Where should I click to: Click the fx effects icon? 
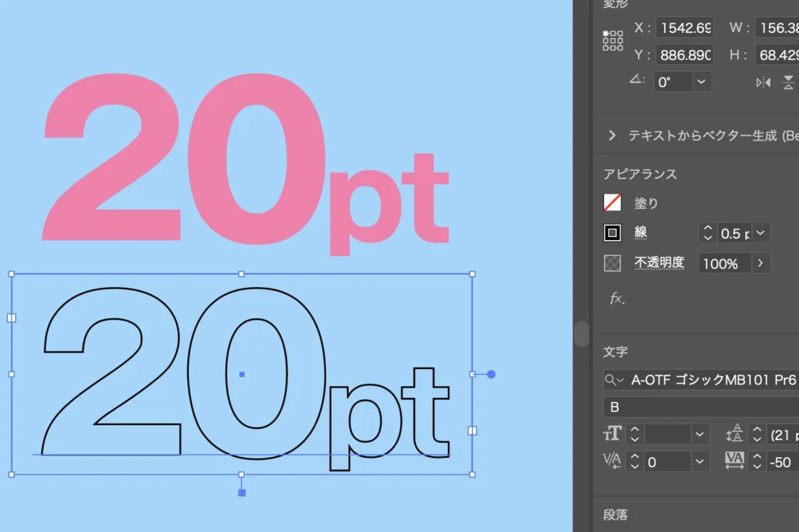click(x=616, y=299)
